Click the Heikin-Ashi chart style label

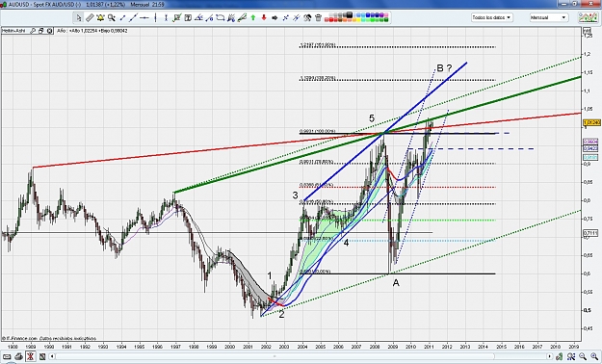coord(14,31)
